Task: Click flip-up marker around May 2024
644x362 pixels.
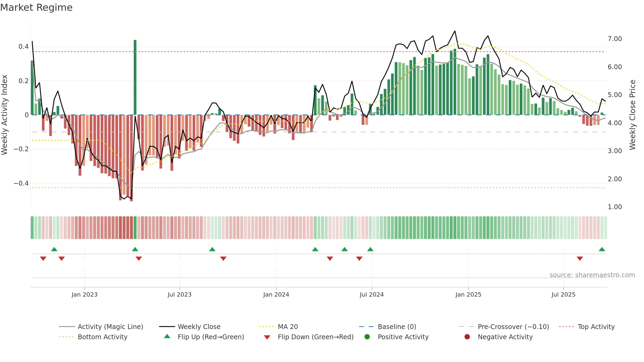Action: [345, 249]
